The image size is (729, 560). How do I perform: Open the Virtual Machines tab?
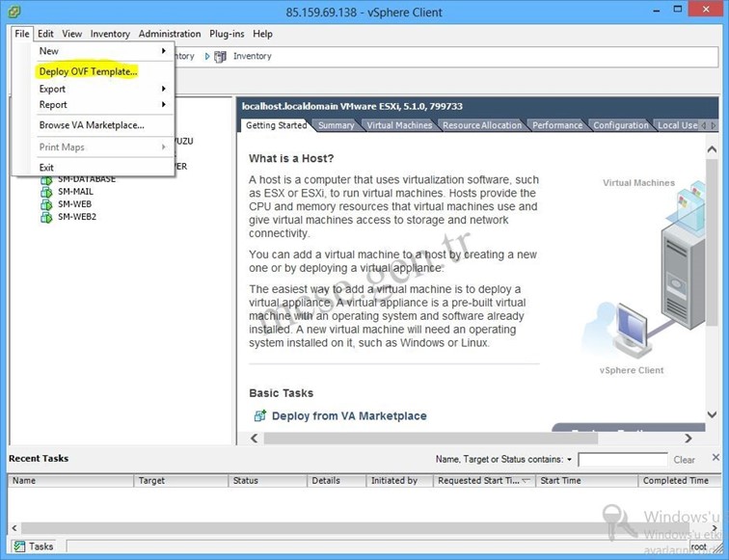pyautogui.click(x=399, y=125)
